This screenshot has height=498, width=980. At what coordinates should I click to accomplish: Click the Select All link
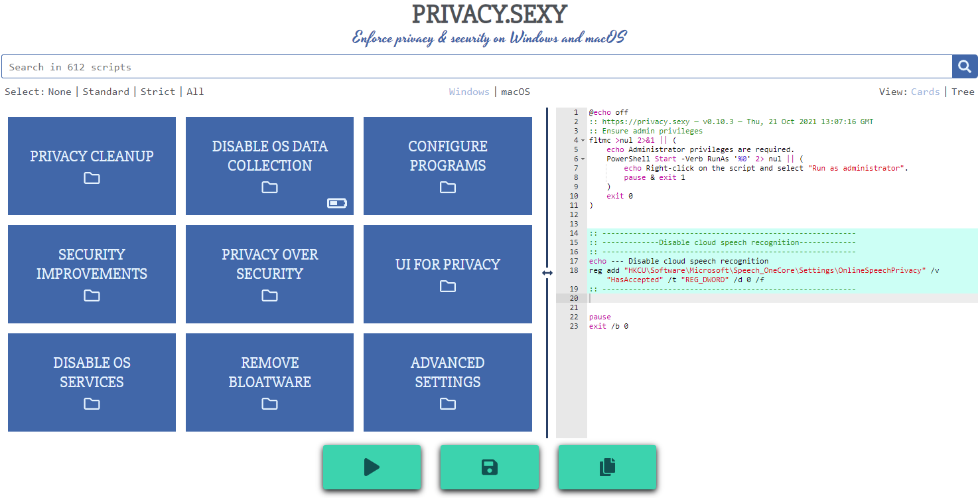click(195, 92)
